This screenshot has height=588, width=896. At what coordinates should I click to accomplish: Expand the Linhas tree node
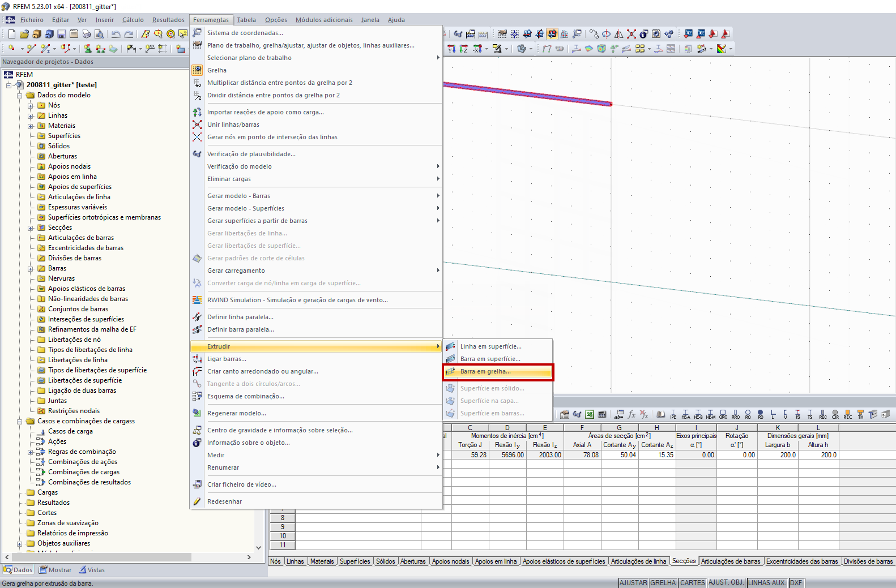(x=31, y=115)
